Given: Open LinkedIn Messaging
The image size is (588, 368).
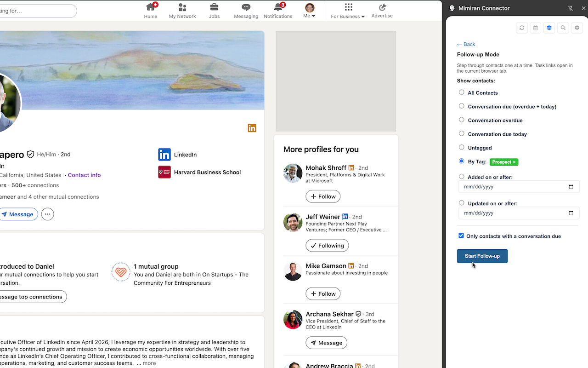Looking at the screenshot, I should 246,11.
